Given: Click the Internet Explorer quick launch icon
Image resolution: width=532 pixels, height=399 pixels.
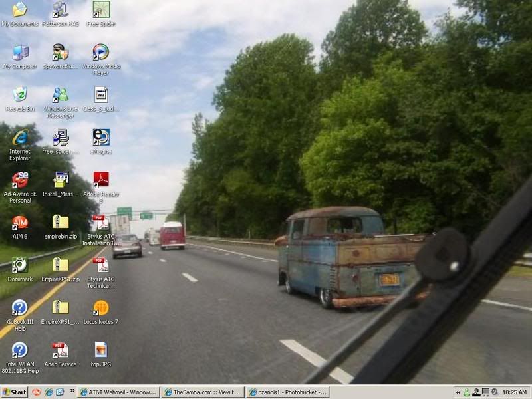Looking at the screenshot, I should (49, 392).
